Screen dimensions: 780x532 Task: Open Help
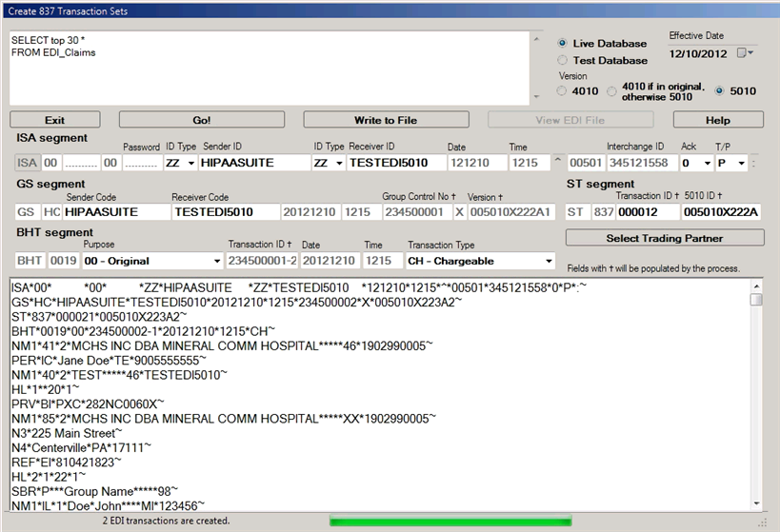pos(717,120)
